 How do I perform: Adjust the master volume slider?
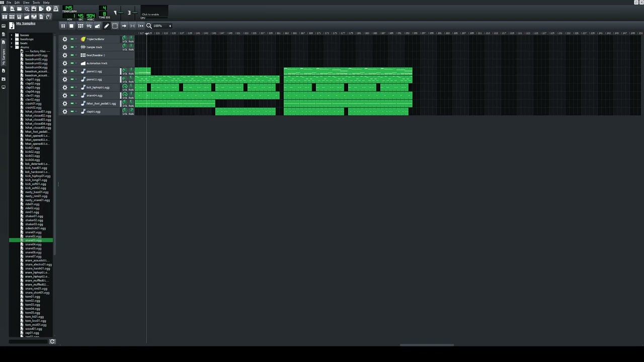pos(121,13)
